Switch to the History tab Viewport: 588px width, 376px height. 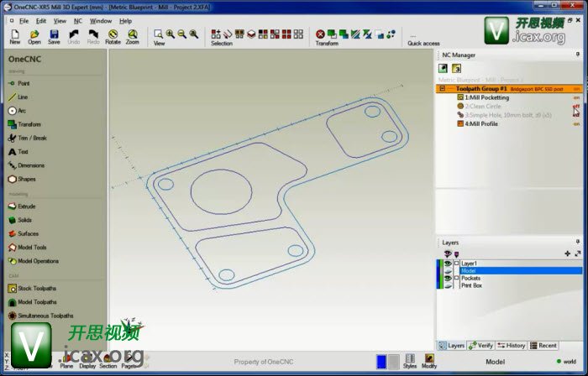(512, 345)
